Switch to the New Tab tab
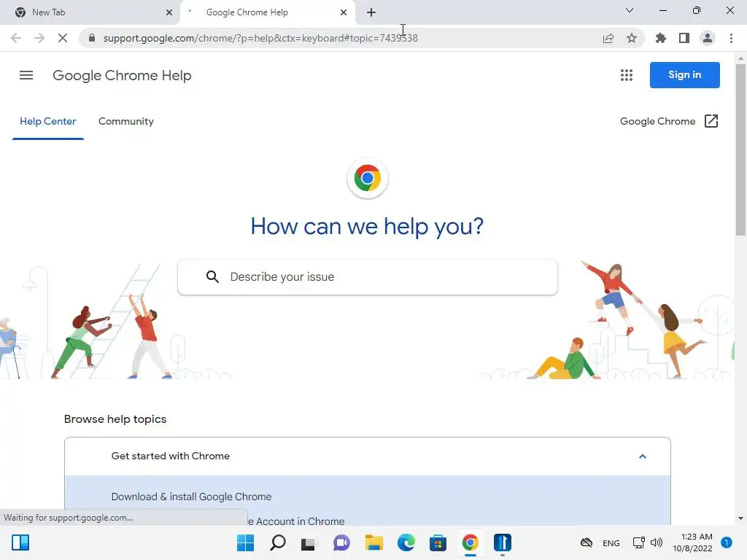 (x=90, y=12)
